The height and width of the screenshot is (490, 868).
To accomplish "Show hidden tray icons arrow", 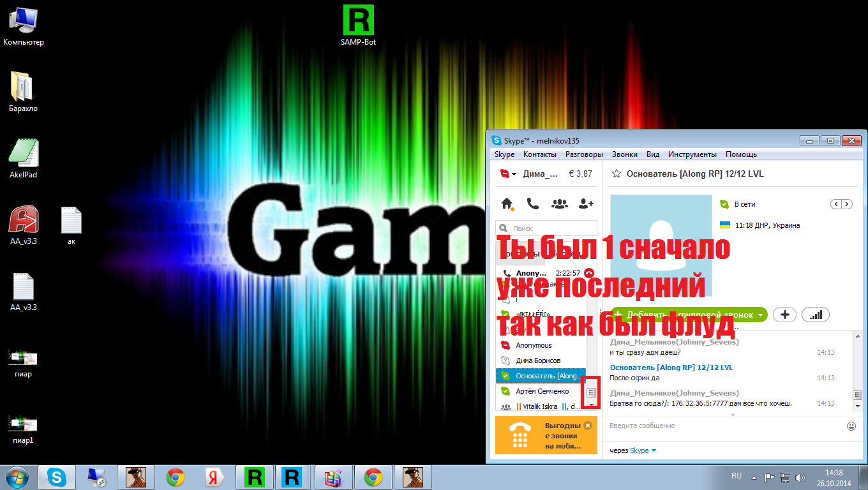I will pos(754,477).
